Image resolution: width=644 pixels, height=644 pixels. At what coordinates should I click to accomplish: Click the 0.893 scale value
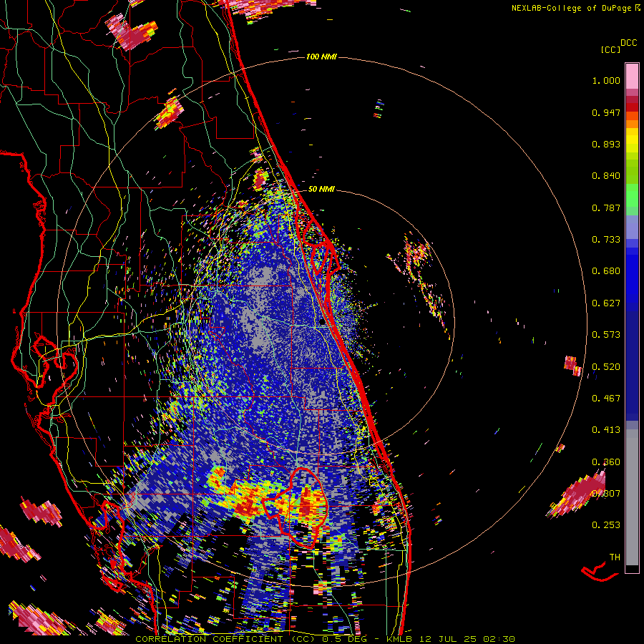pyautogui.click(x=606, y=144)
